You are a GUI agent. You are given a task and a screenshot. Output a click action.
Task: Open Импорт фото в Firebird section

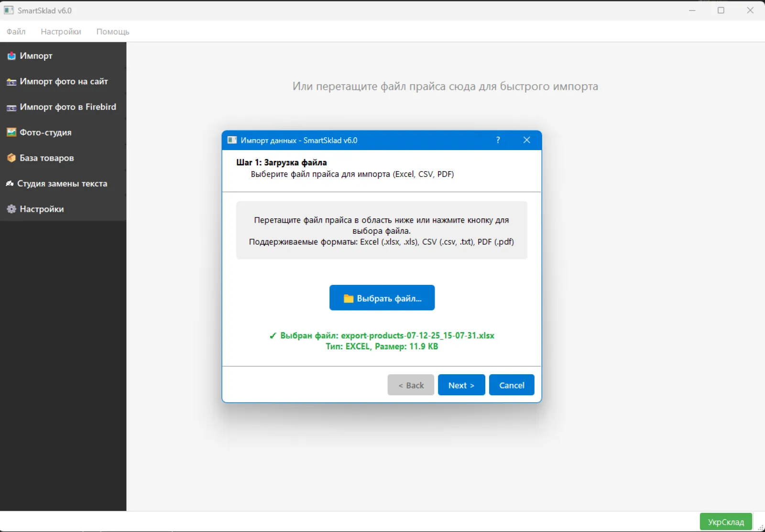[x=63, y=107]
